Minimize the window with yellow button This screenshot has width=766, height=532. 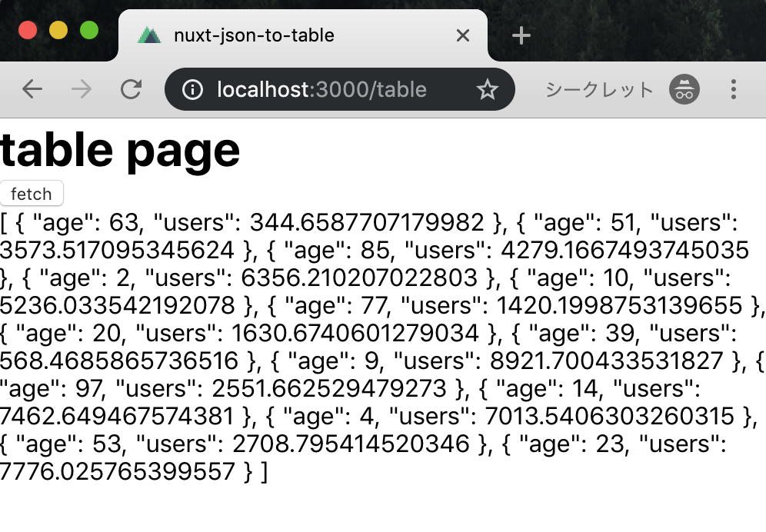58,31
